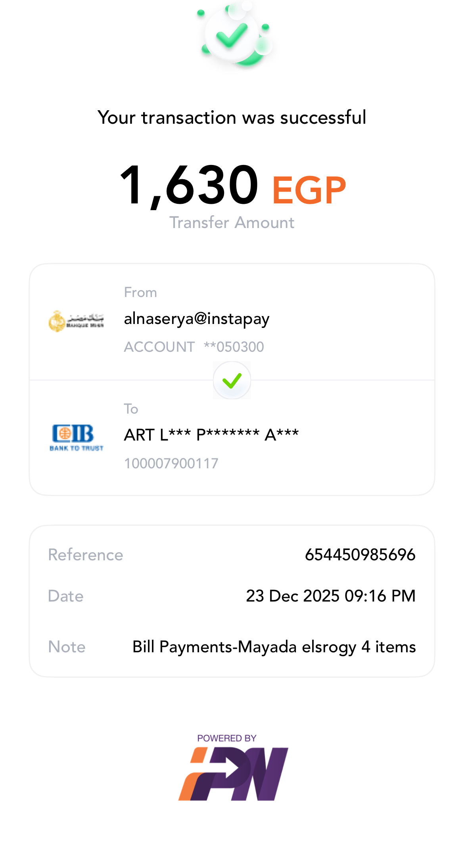Select the 1,630 transfer amount
The image size is (464, 868).
coord(189,186)
